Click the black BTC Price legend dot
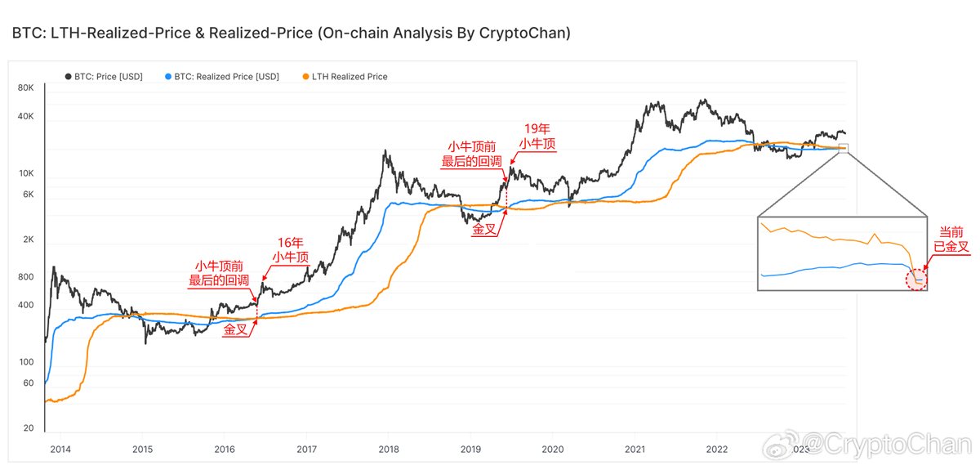Image resolution: width=980 pixels, height=470 pixels. pyautogui.click(x=68, y=77)
